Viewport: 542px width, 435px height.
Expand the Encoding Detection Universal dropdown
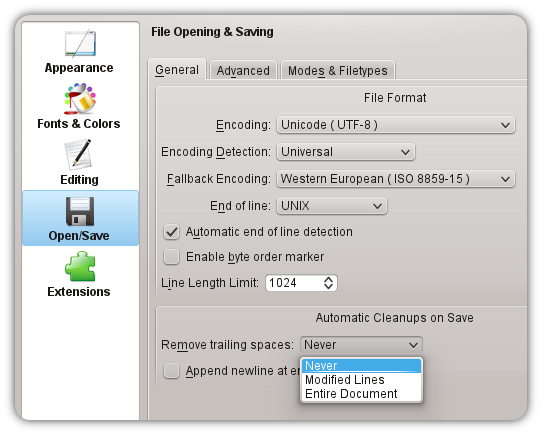point(346,152)
